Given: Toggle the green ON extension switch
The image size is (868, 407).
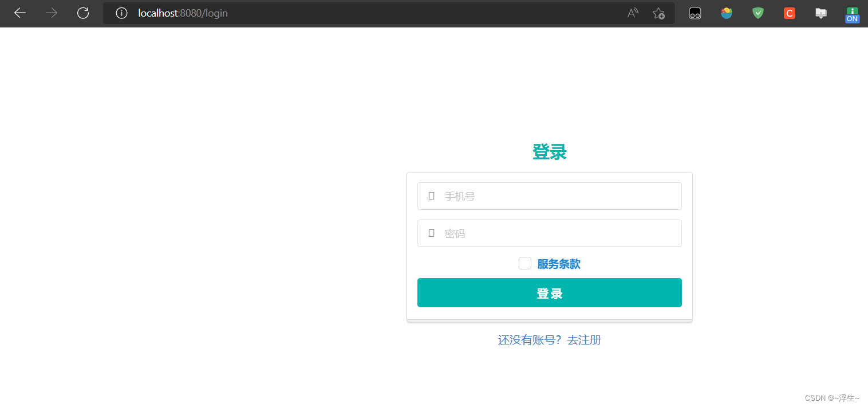Looking at the screenshot, I should (x=852, y=13).
